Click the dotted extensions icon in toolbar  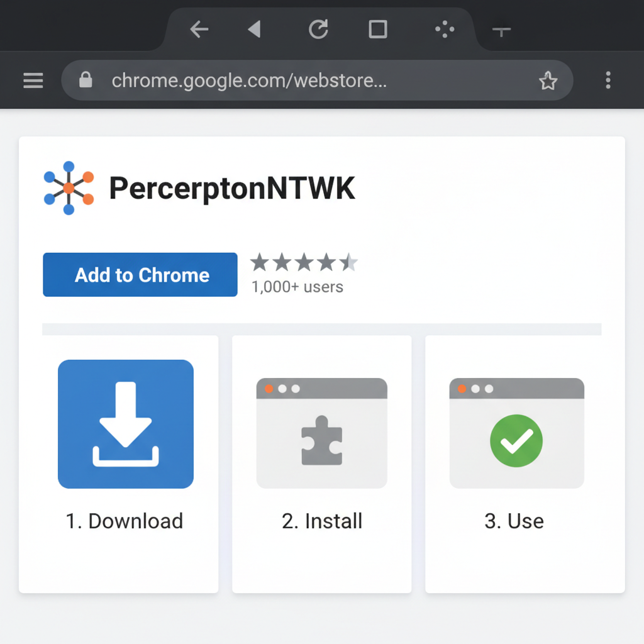[444, 28]
